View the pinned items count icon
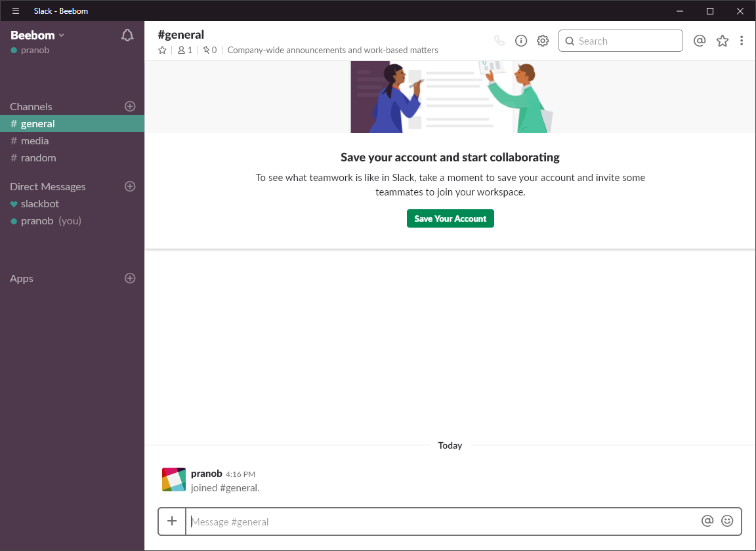 pos(210,50)
